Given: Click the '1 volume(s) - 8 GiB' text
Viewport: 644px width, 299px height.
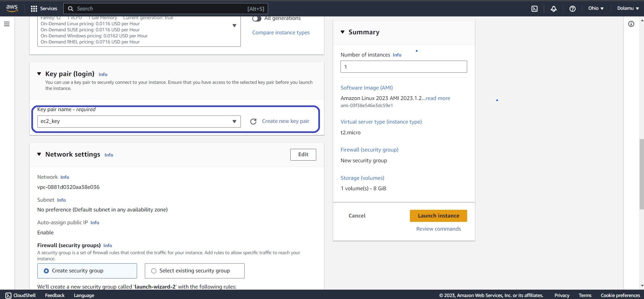Looking at the screenshot, I should [x=363, y=189].
